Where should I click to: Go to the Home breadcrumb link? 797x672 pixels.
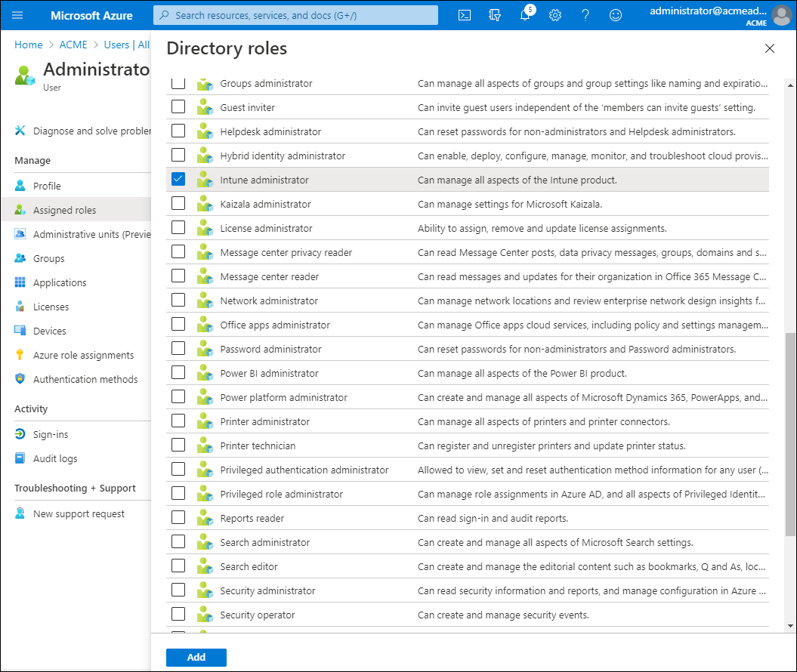coord(29,45)
